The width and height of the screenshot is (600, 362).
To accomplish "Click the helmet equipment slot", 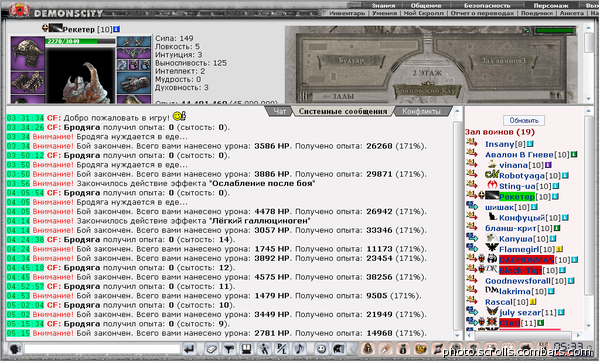I will point(28,53).
